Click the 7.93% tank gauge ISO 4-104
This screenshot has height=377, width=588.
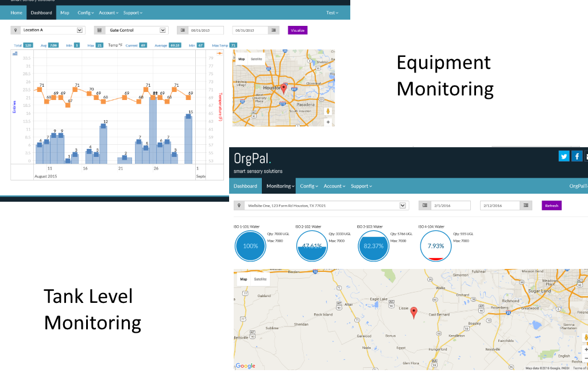435,246
